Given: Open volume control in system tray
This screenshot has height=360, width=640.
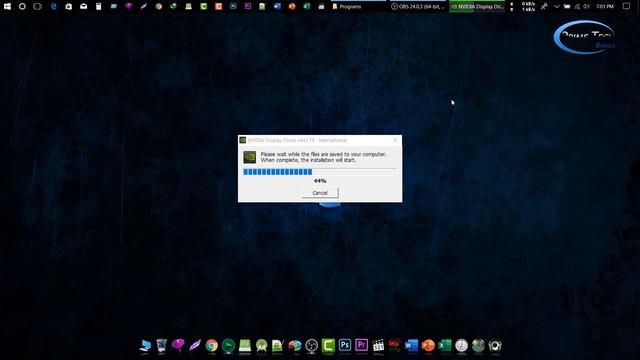Looking at the screenshot, I should pos(587,7).
